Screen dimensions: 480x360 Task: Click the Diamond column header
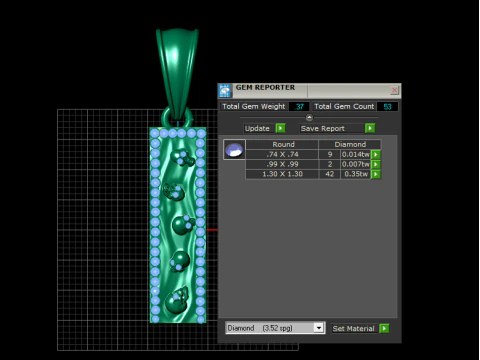tap(350, 144)
